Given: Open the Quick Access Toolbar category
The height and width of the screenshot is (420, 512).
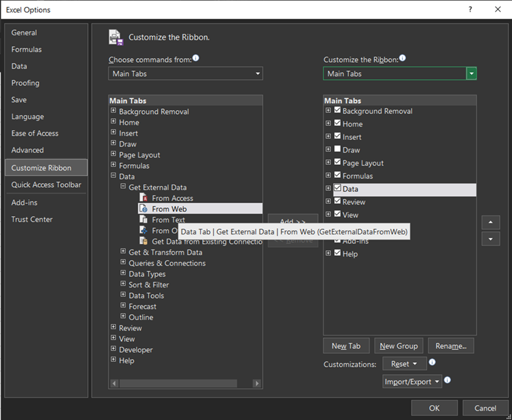Looking at the screenshot, I should [46, 185].
